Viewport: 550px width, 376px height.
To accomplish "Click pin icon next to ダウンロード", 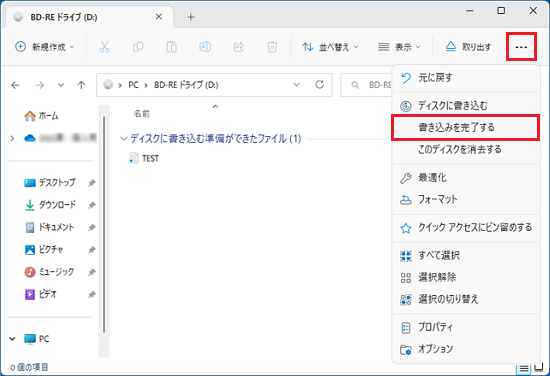I will tap(92, 205).
